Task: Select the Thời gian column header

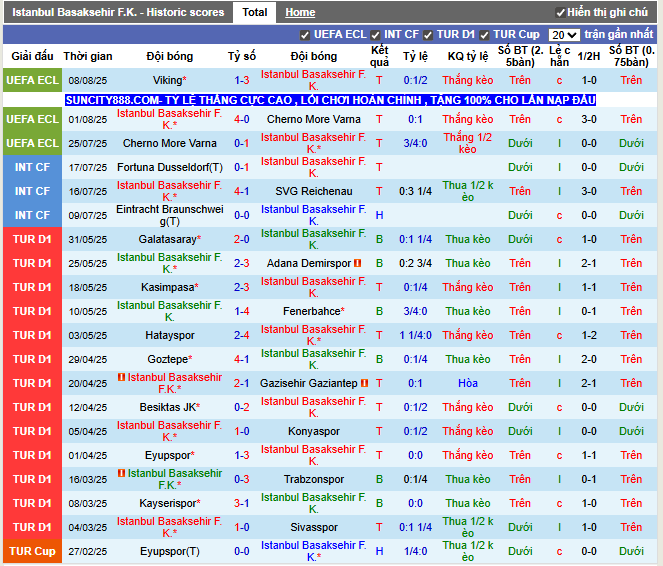Action: coord(88,56)
